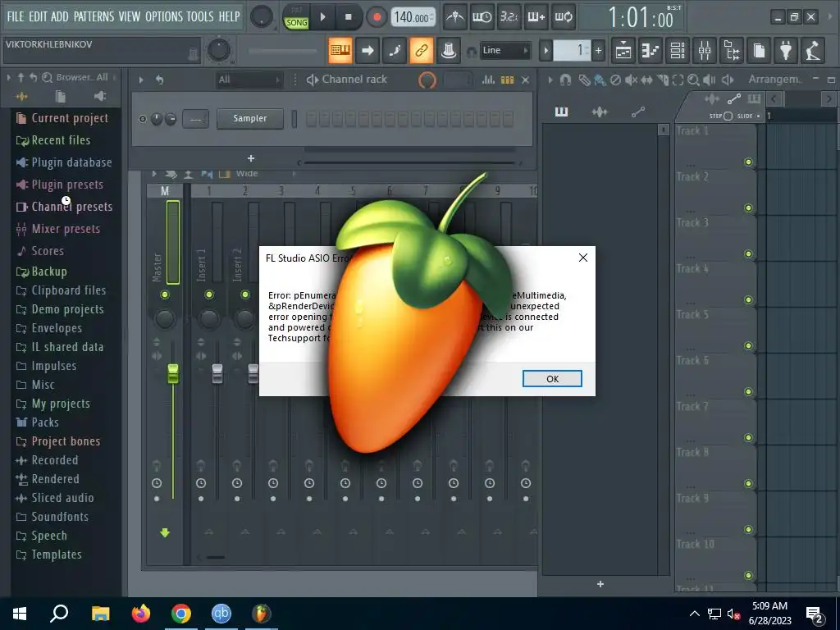Mute Track 1 with its green LED
The width and height of the screenshot is (840, 630).
click(x=748, y=162)
